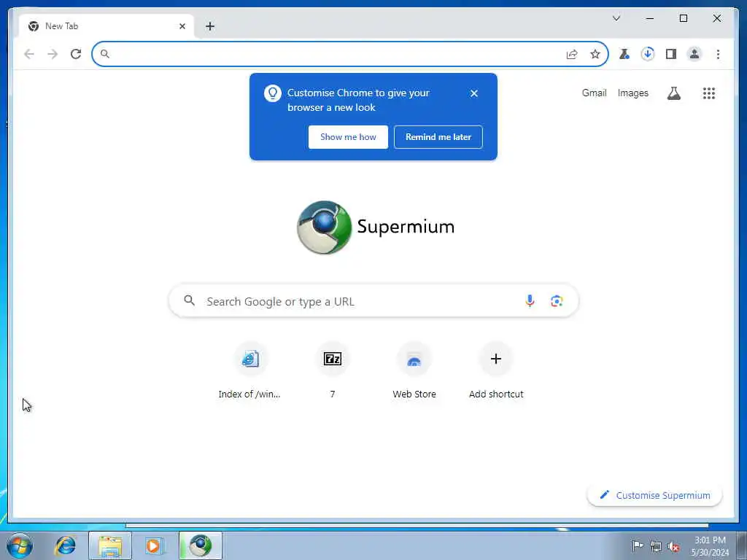Click the Show desktop strip after the clock
The width and height of the screenshot is (747, 560).
(x=742, y=545)
